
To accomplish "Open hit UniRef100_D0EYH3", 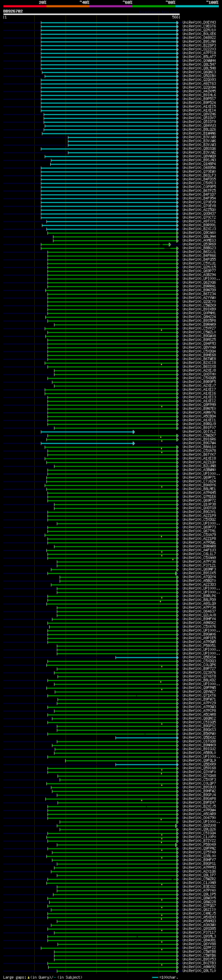I will coord(199,23).
